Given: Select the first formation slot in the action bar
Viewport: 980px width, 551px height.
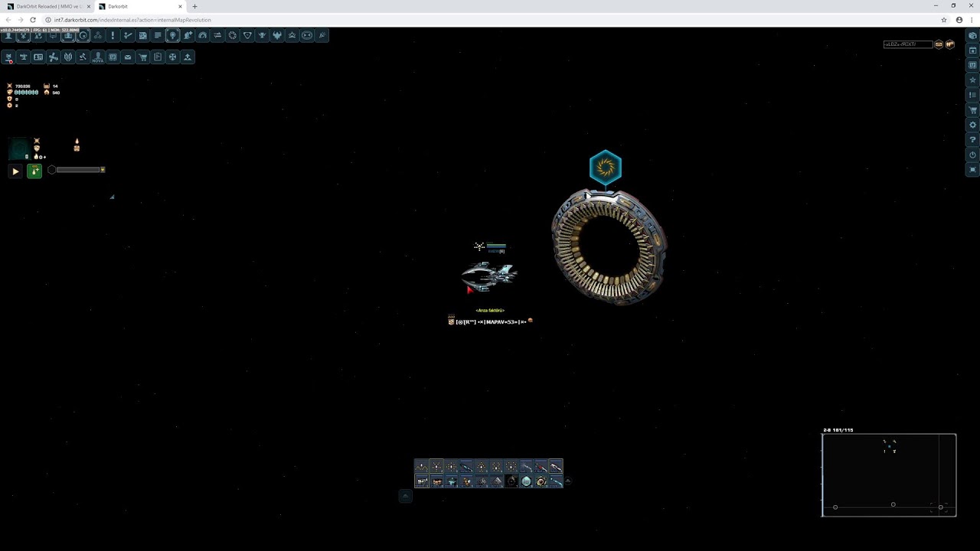Looking at the screenshot, I should coord(422,467).
